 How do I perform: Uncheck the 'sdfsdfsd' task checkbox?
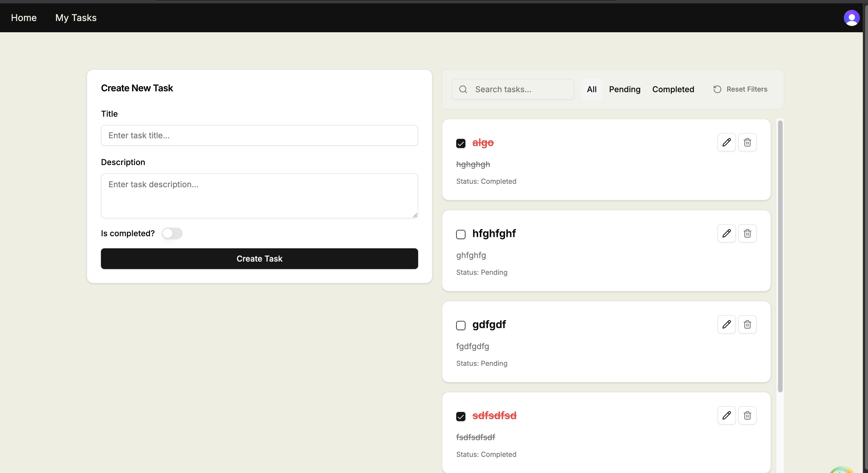(x=461, y=417)
